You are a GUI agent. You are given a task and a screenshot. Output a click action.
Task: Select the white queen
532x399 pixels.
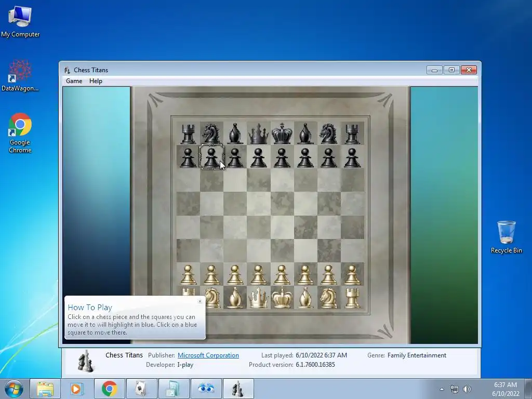[258, 298]
